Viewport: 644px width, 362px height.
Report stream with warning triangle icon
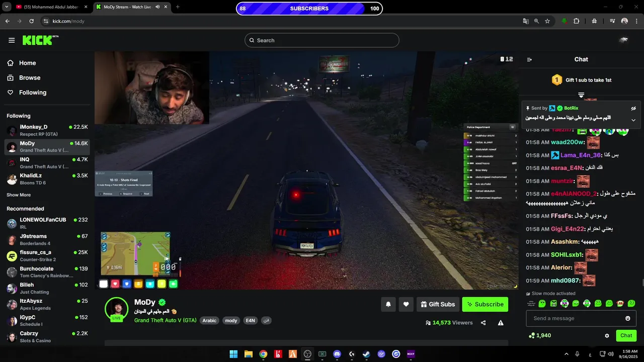pyautogui.click(x=501, y=323)
